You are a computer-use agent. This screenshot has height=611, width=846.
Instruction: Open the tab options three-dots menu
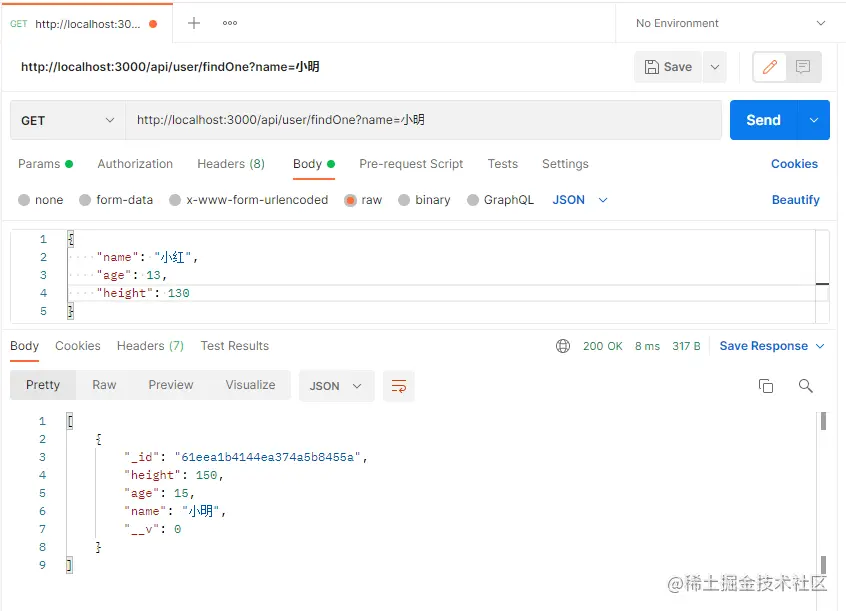(x=230, y=23)
